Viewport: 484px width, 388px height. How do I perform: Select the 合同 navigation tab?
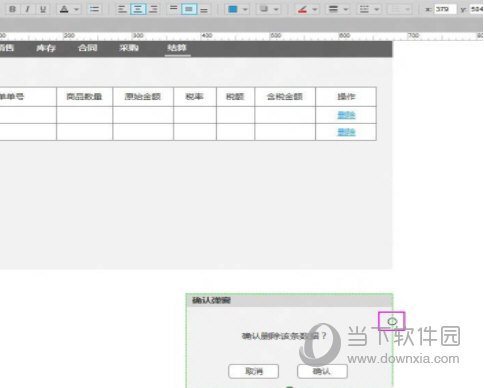click(88, 48)
